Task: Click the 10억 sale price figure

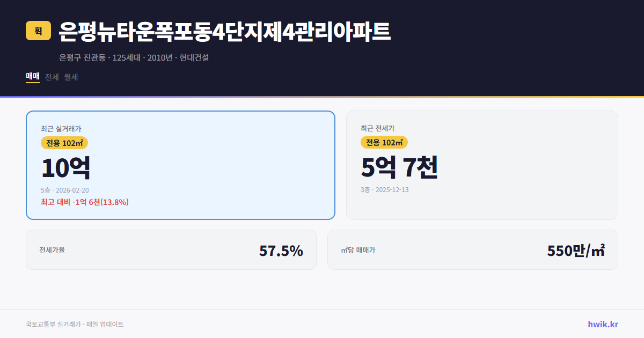Action: (x=65, y=167)
